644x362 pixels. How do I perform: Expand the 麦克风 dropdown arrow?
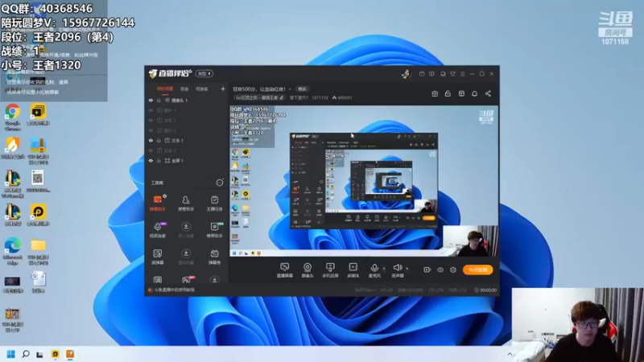coord(384,269)
